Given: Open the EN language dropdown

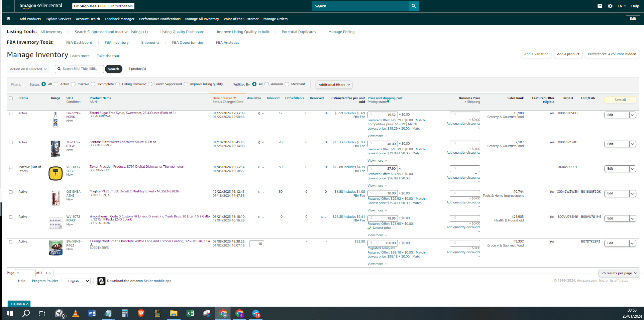Looking at the screenshot, I should click(x=622, y=6).
